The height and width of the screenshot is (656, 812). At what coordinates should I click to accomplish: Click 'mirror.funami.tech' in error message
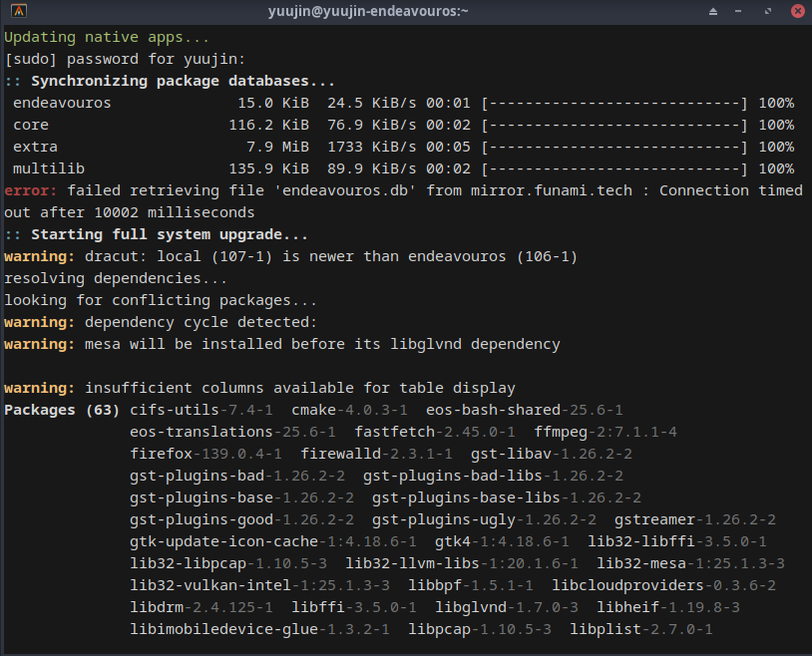[552, 190]
